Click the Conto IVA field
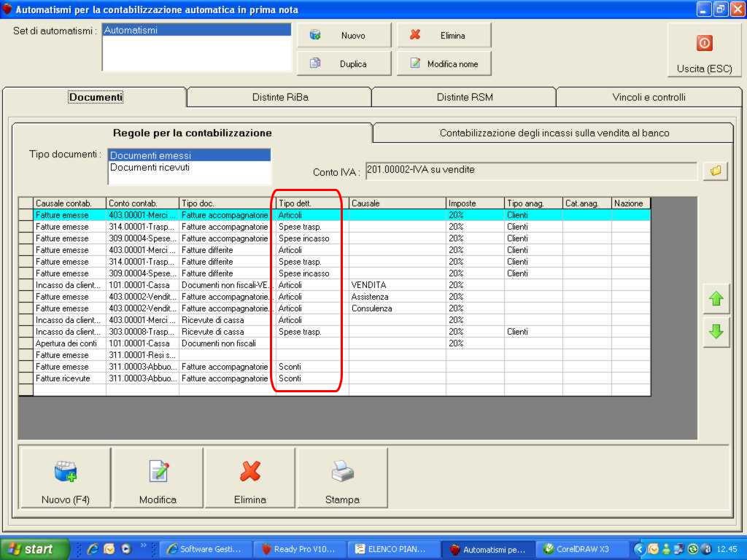Image resolution: width=747 pixels, height=560 pixels. [x=531, y=171]
